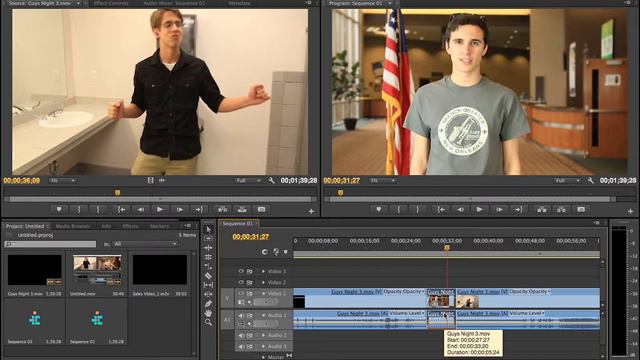Click Drag Audio Only waveform icon
Viewport: 640px width, 360px height.
pos(162,180)
